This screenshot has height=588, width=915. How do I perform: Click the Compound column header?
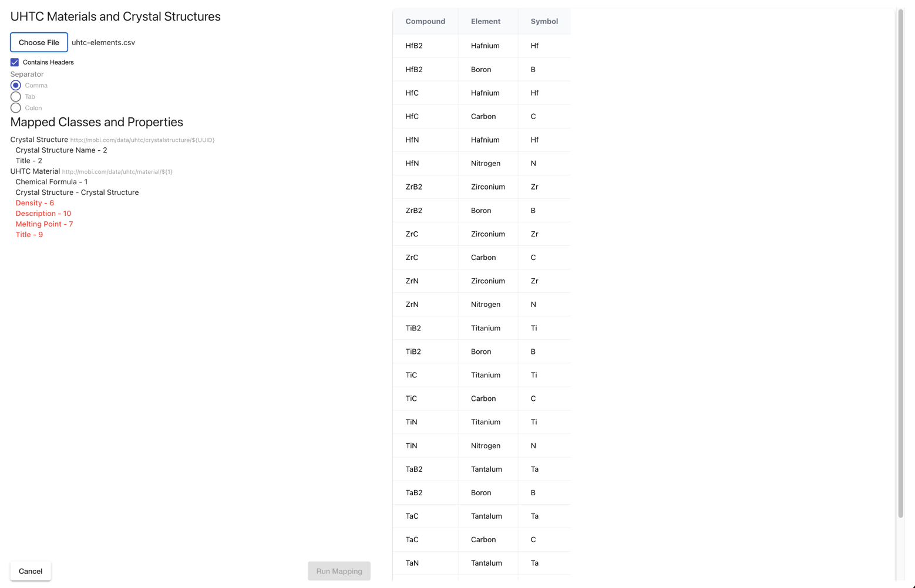[425, 21]
